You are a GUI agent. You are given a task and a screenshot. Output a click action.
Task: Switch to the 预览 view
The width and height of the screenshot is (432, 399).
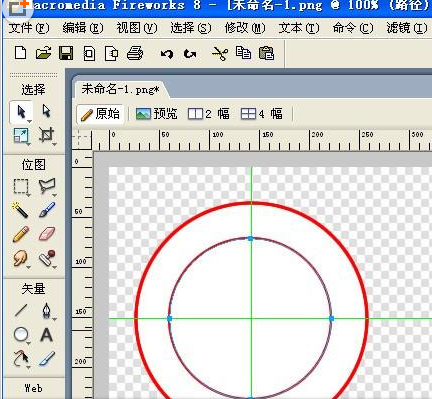[157, 114]
